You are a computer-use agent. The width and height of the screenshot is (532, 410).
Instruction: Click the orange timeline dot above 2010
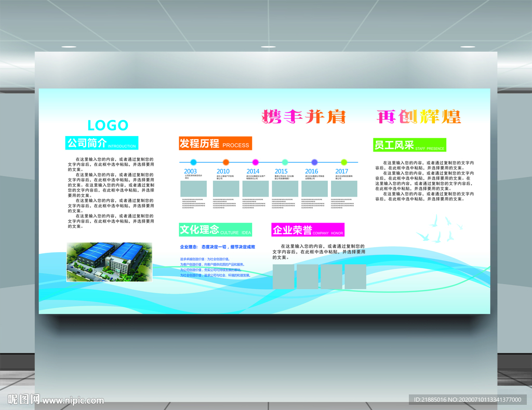tap(226, 162)
